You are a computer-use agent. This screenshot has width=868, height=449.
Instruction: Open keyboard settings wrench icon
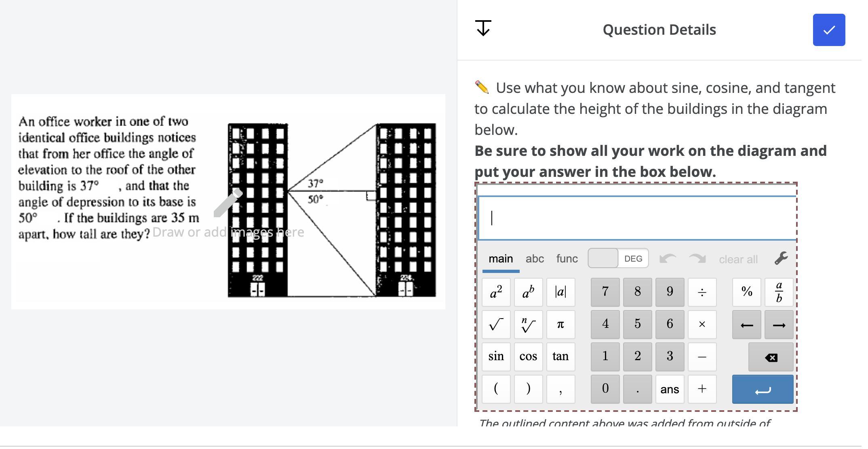[x=781, y=258]
